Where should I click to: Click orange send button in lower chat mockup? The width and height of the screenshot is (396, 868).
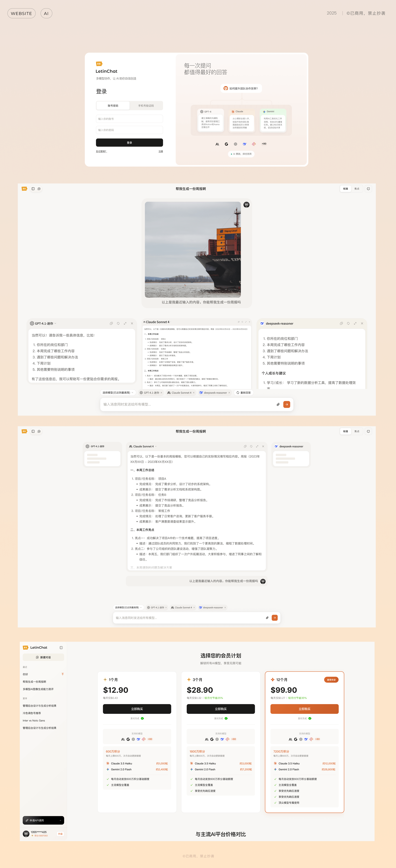coord(275,618)
